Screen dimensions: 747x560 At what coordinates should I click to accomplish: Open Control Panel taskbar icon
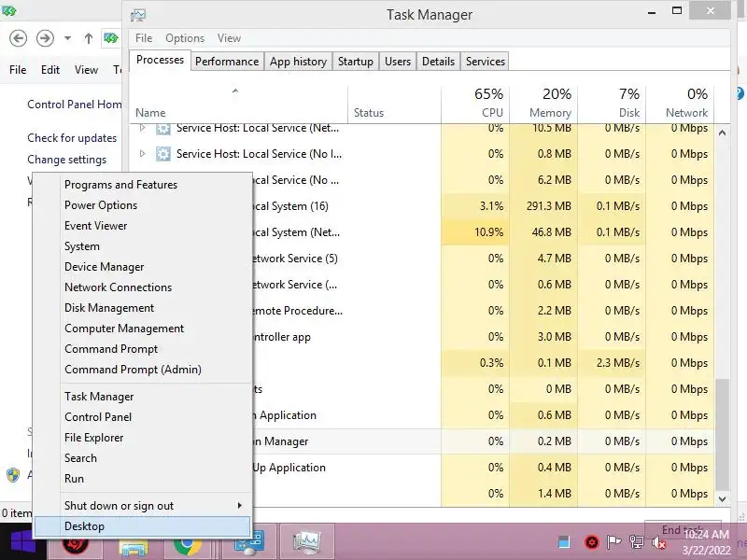249,542
